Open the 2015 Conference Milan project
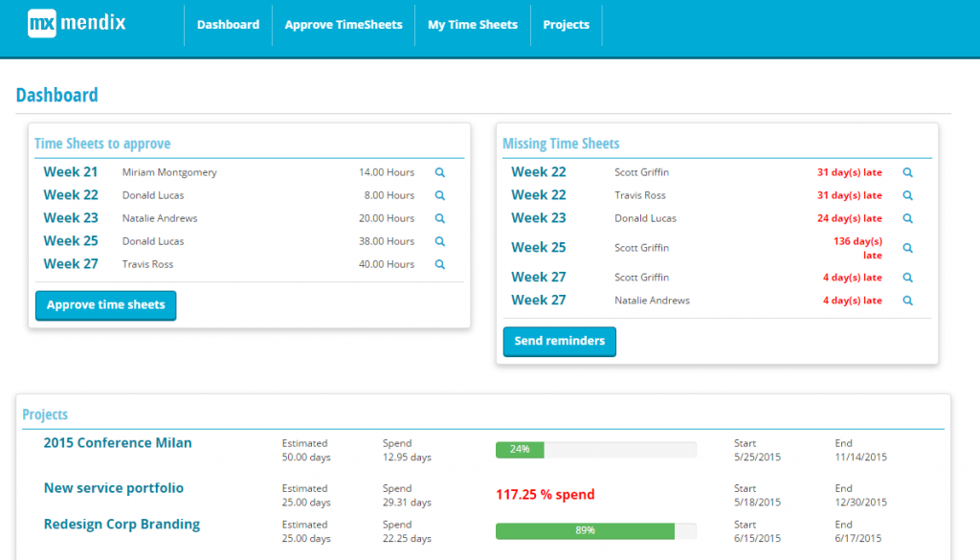 [x=118, y=443]
